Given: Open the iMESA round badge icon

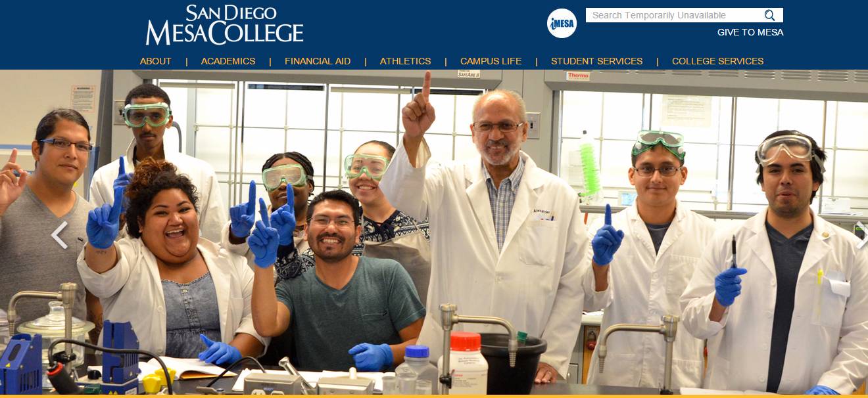Looking at the screenshot, I should pyautogui.click(x=562, y=24).
